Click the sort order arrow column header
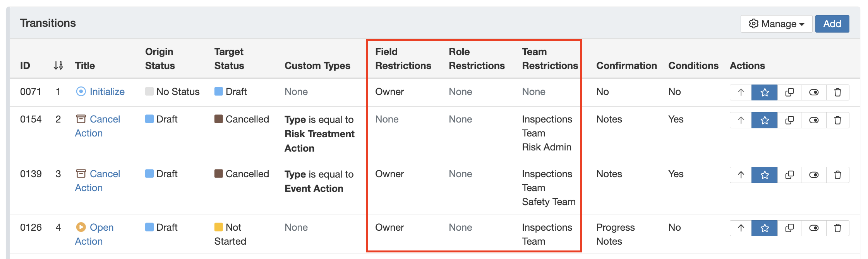868x259 pixels. tap(58, 66)
